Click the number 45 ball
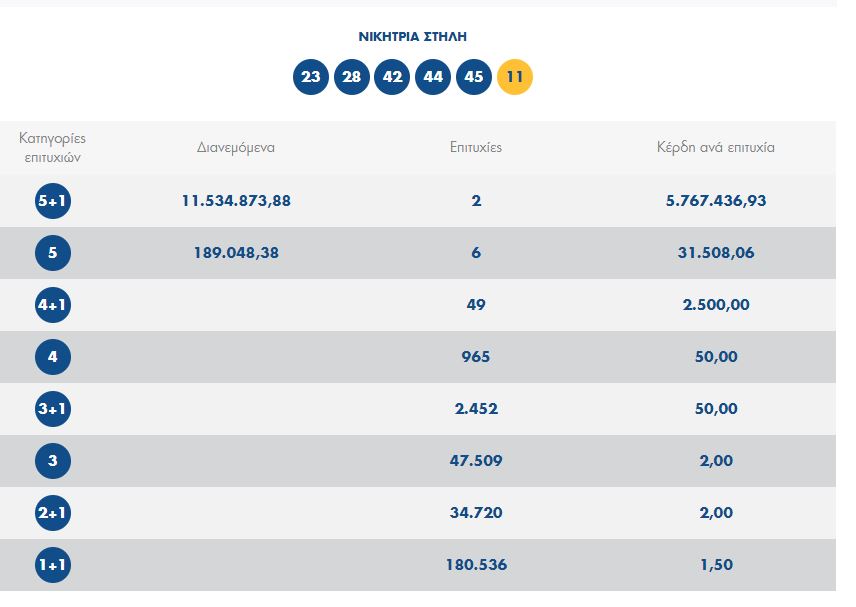Image resolution: width=856 pixels, height=607 pixels. tap(474, 77)
